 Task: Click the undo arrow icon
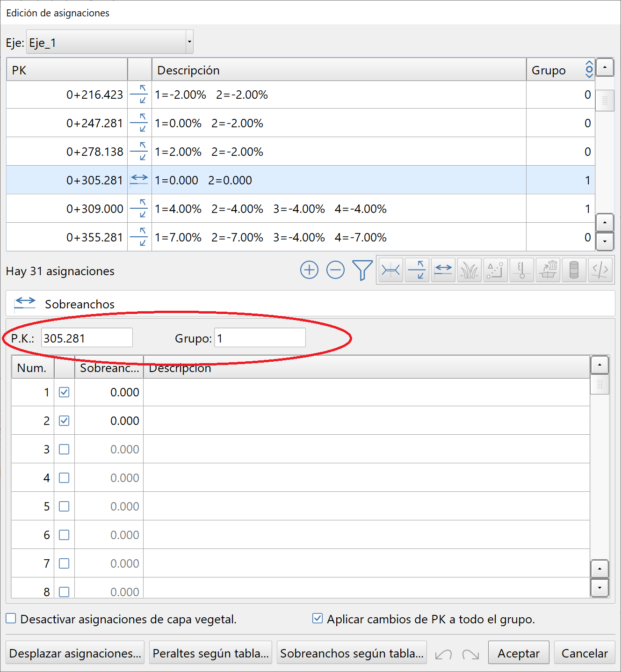coord(443,654)
